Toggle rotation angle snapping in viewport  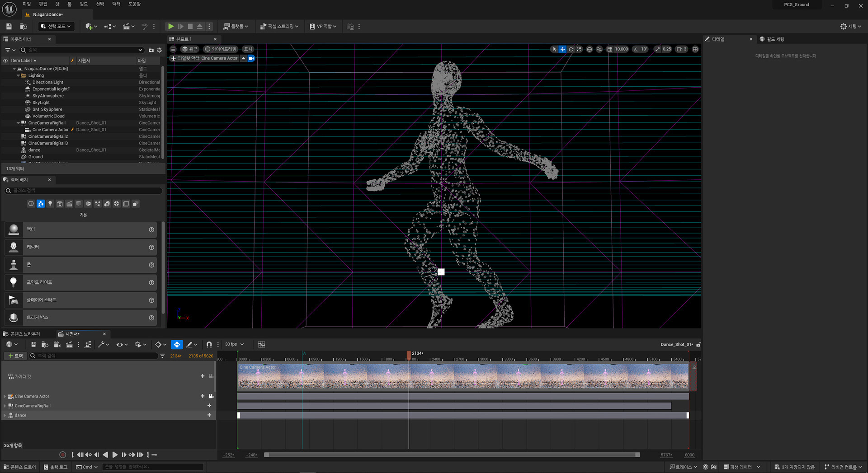point(636,49)
